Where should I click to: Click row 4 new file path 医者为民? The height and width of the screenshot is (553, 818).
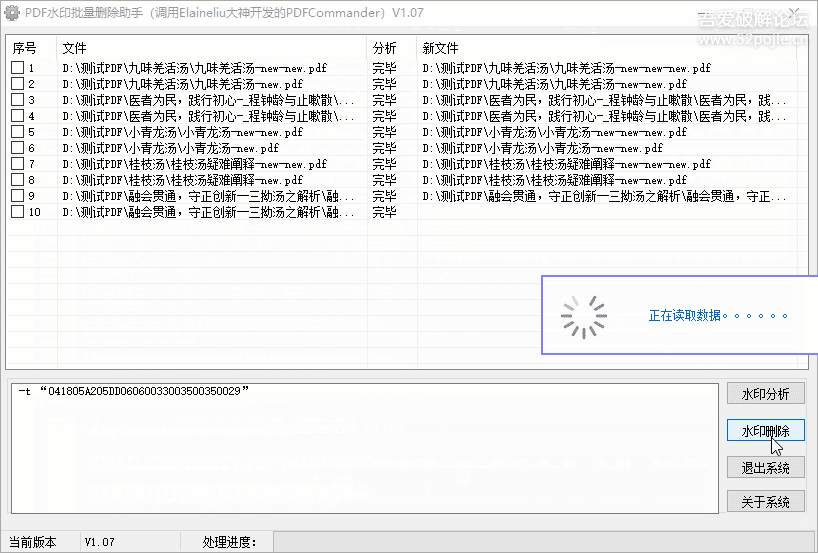(604, 116)
